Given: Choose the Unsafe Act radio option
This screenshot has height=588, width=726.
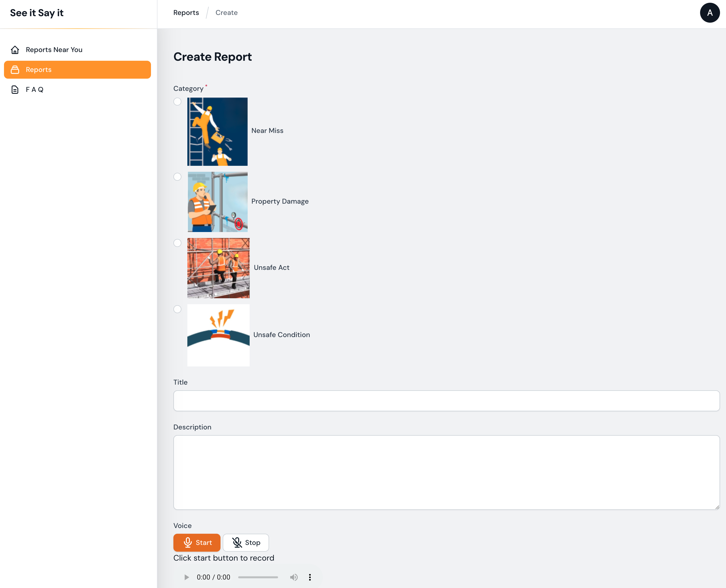Looking at the screenshot, I should [177, 243].
